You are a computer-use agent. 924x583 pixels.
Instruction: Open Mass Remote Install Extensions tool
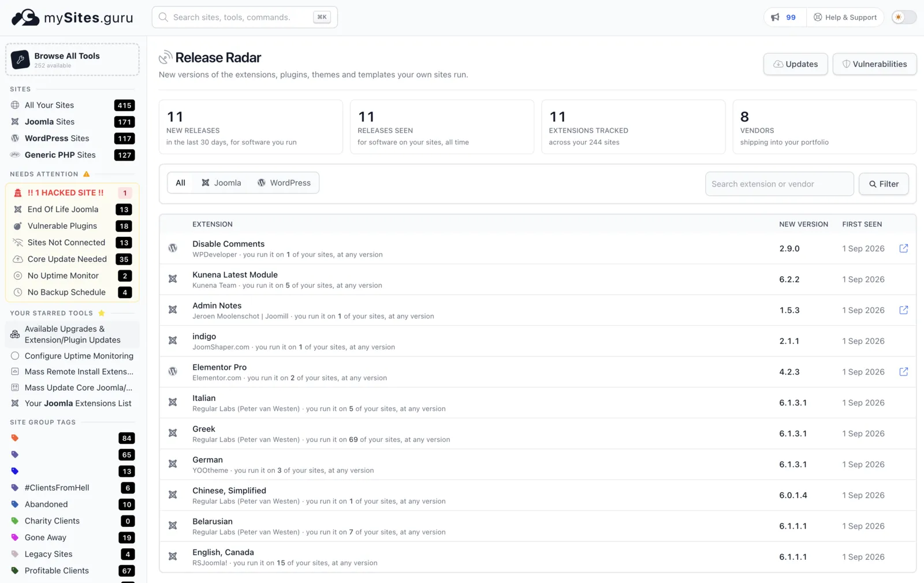(x=72, y=372)
